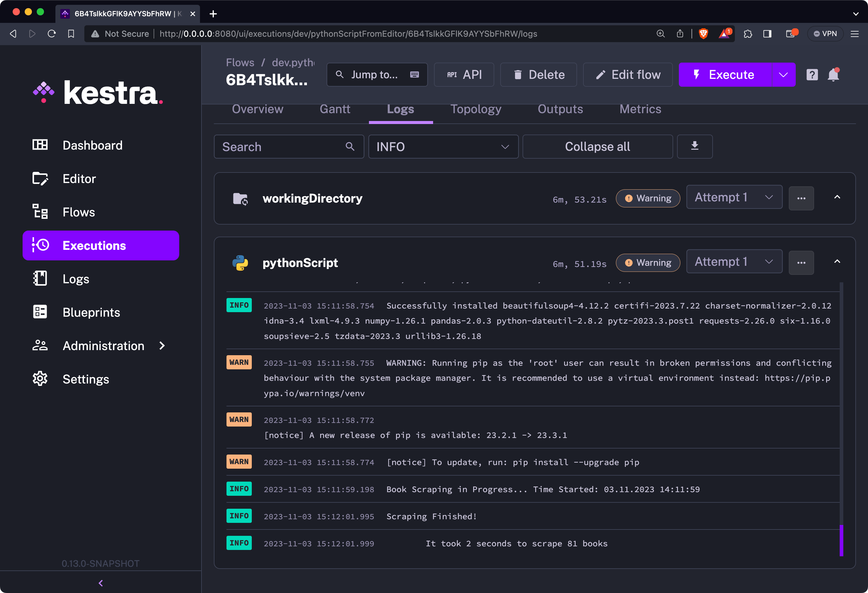Reload the browser page
This screenshot has height=593, width=868.
point(52,34)
